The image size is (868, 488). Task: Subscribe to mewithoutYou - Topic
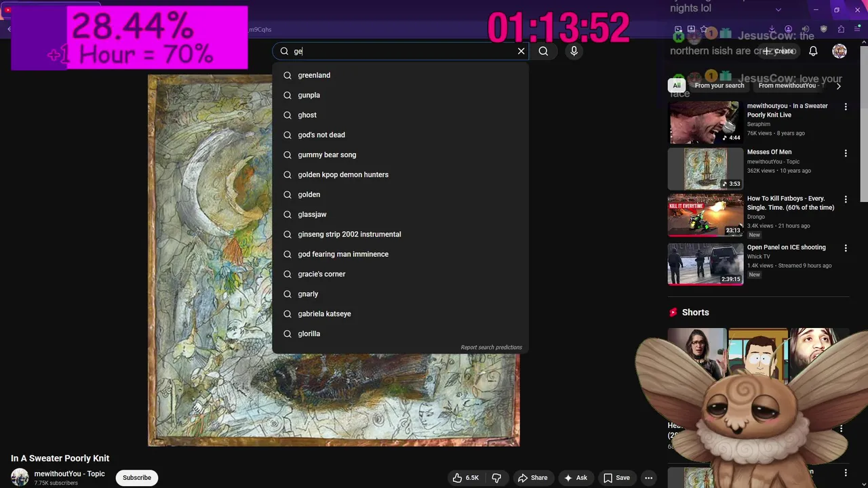pos(137,478)
